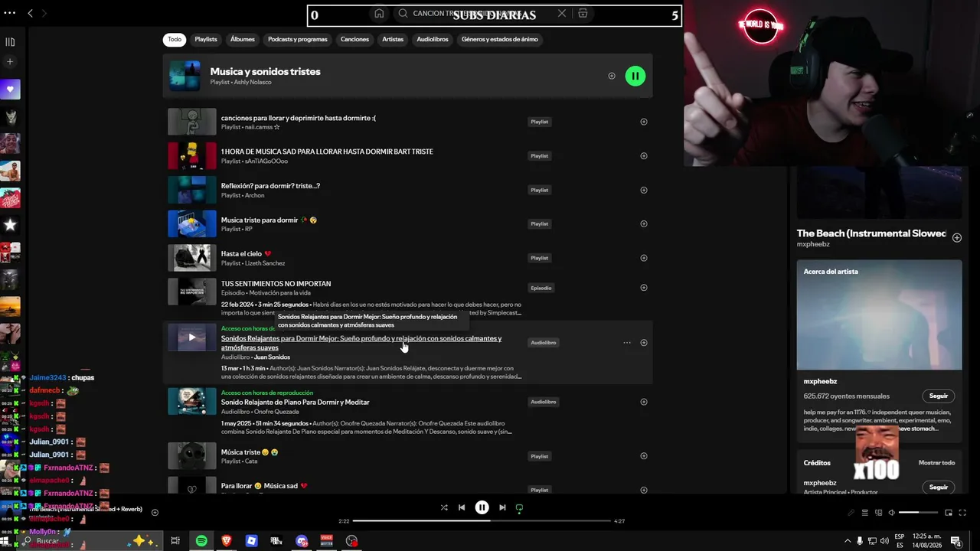Viewport: 980px width, 551px height.
Task: Filter results by 'Canciones'
Action: 354,39
